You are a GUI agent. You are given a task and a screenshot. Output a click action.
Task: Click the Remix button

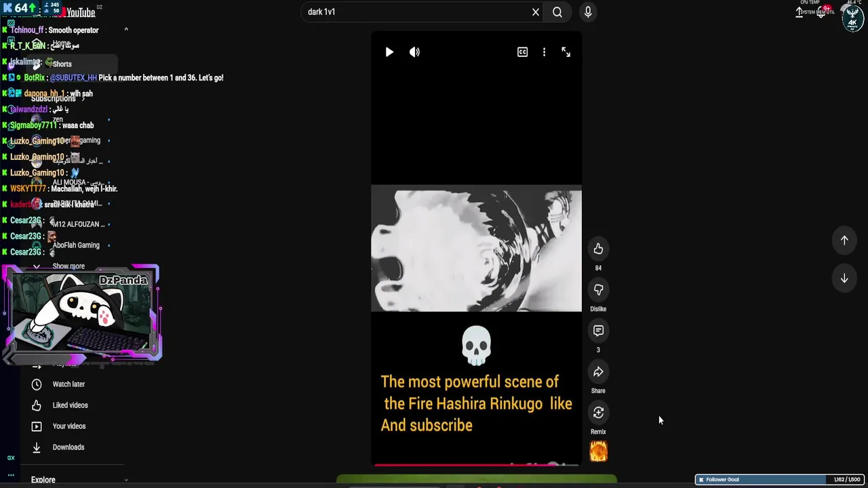(598, 413)
